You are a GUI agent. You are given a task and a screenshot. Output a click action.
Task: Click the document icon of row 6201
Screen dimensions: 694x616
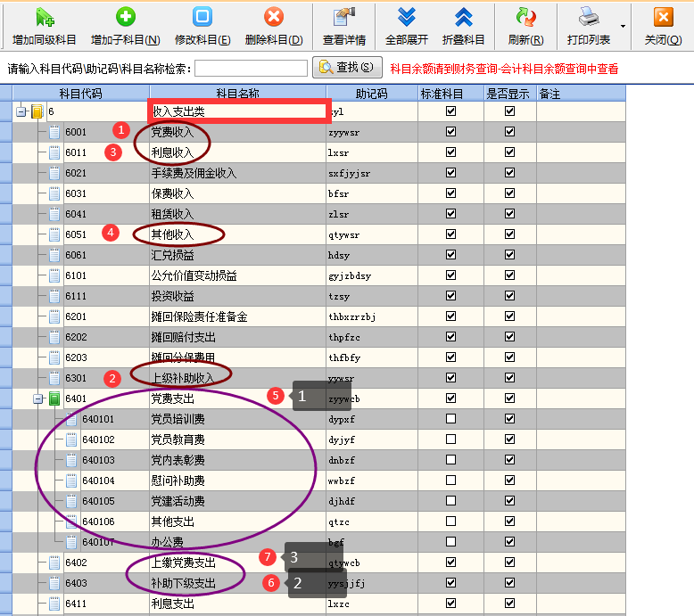click(54, 316)
